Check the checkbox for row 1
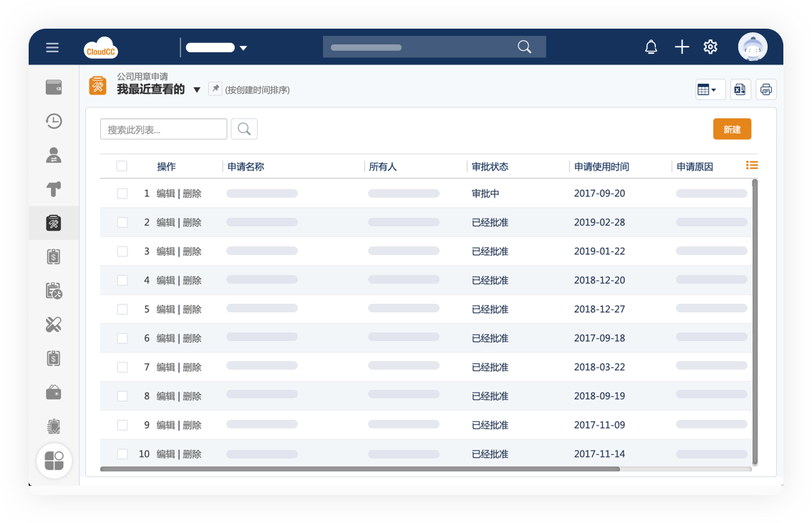The width and height of the screenshot is (812, 523). [122, 193]
